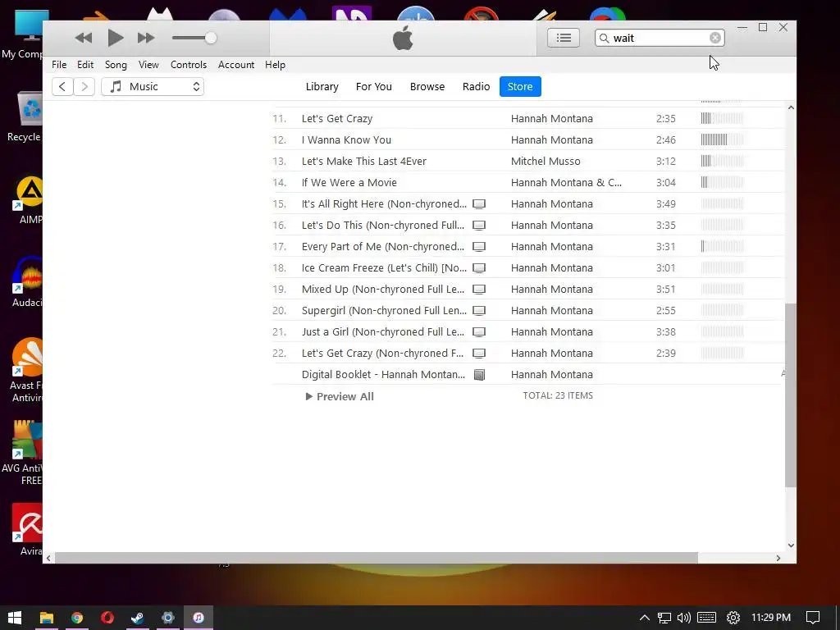Open the Controls menu
Image resolution: width=840 pixels, height=630 pixels.
click(189, 65)
